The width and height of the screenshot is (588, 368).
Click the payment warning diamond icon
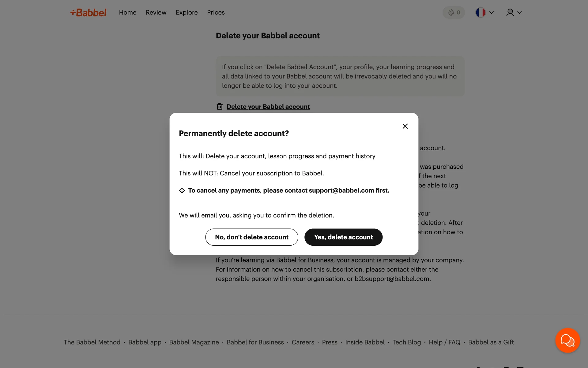point(182,190)
